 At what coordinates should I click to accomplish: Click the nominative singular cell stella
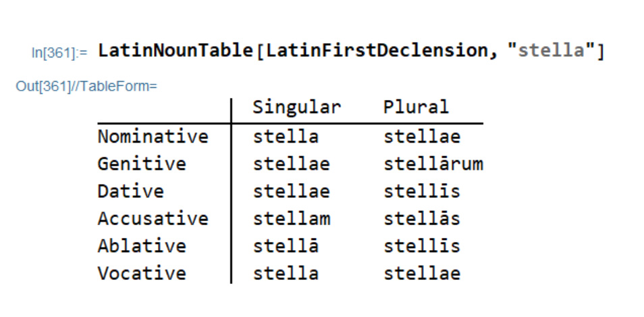[x=286, y=137]
